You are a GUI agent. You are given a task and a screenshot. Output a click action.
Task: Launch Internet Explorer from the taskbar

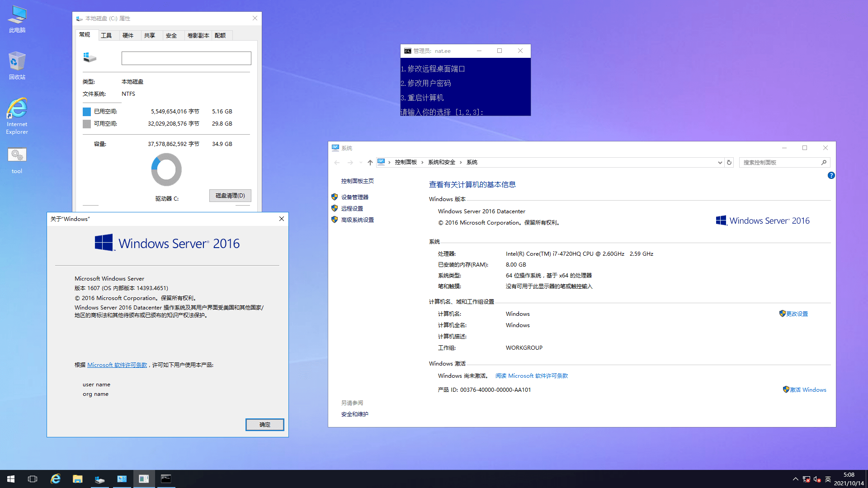56,479
